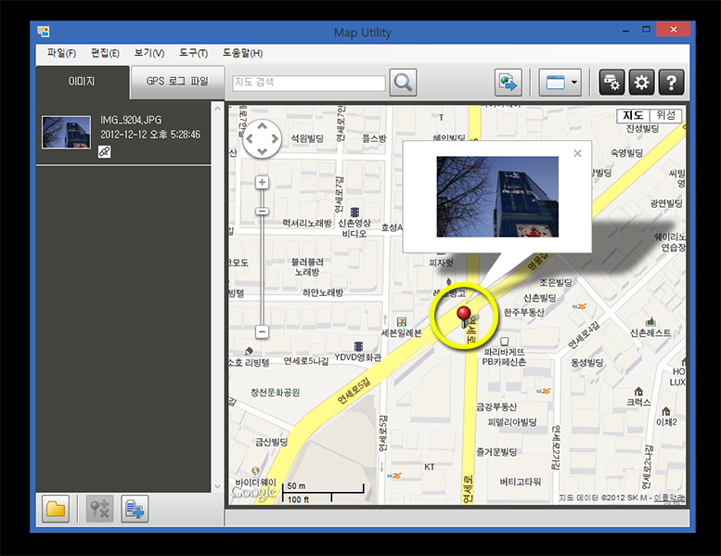
Task: Click the date text 2012-12-12 오후 5:28:46
Action: tap(150, 134)
